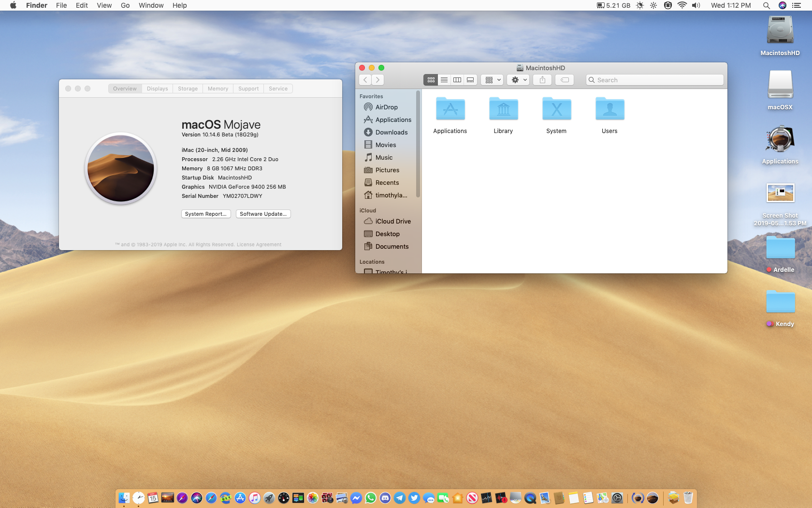Open the timothyla... home folder in sidebar
This screenshot has width=812, height=508.
tap(386, 195)
